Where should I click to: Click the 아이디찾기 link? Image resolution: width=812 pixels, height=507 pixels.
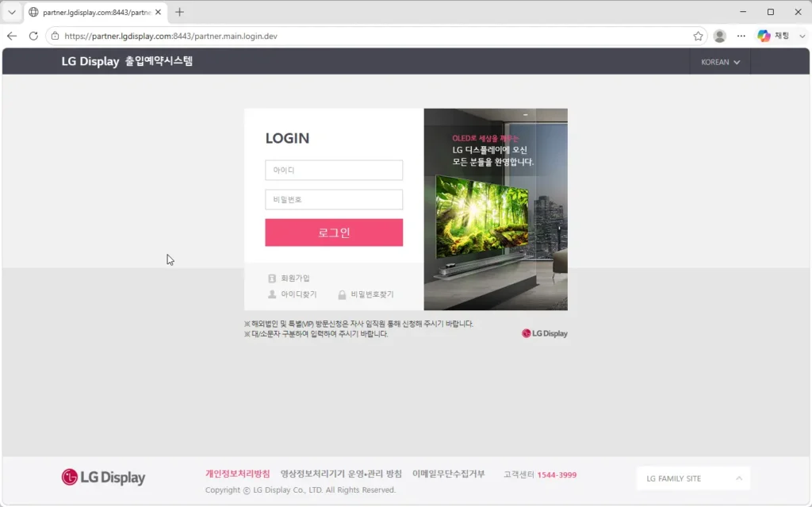coord(299,294)
